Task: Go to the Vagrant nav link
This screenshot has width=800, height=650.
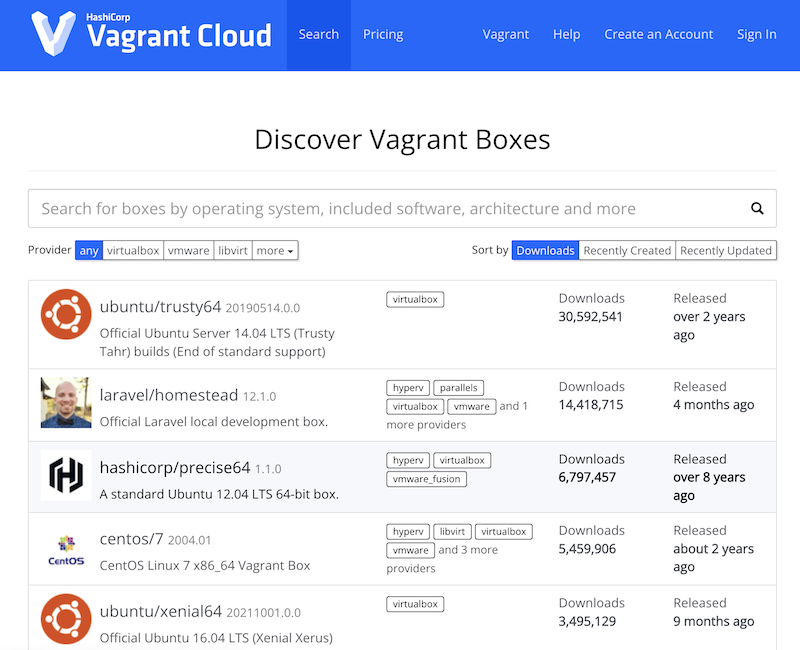Action: (506, 35)
